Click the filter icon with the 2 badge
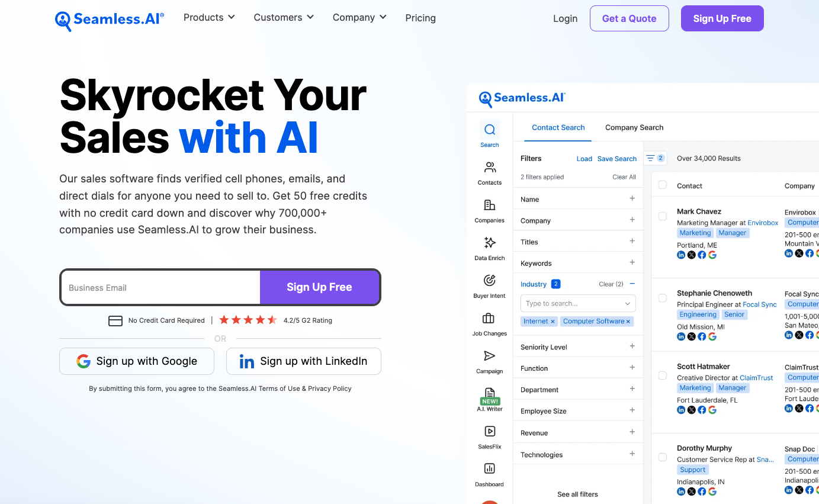This screenshot has height=504, width=819. point(655,158)
